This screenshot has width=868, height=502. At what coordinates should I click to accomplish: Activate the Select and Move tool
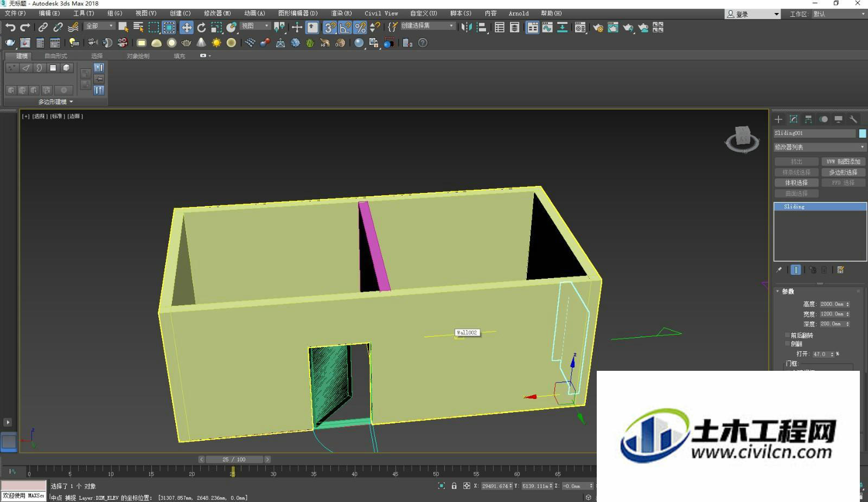point(187,27)
